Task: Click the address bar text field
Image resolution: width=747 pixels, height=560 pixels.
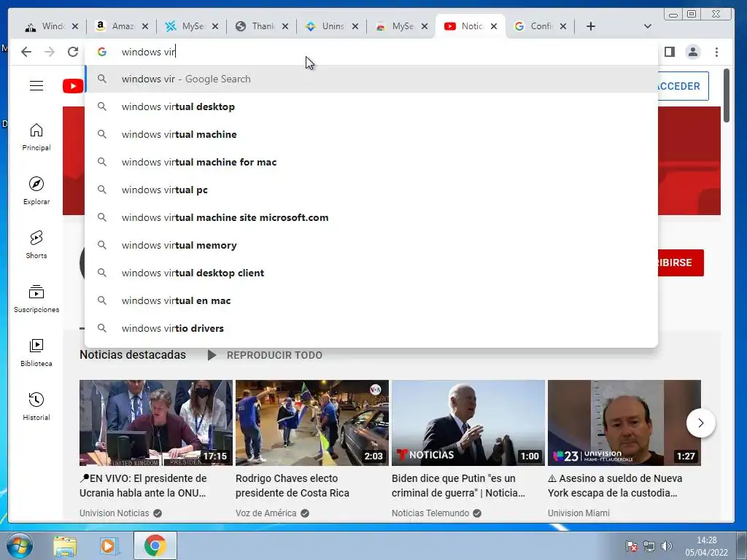Action: point(371,52)
